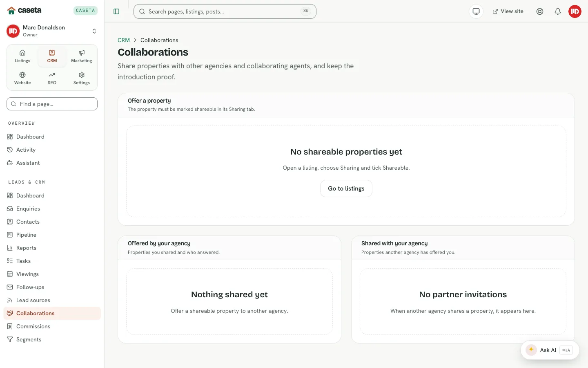The height and width of the screenshot is (368, 588).
Task: Expand the Marc Donaldson account switcher
Action: [52, 31]
